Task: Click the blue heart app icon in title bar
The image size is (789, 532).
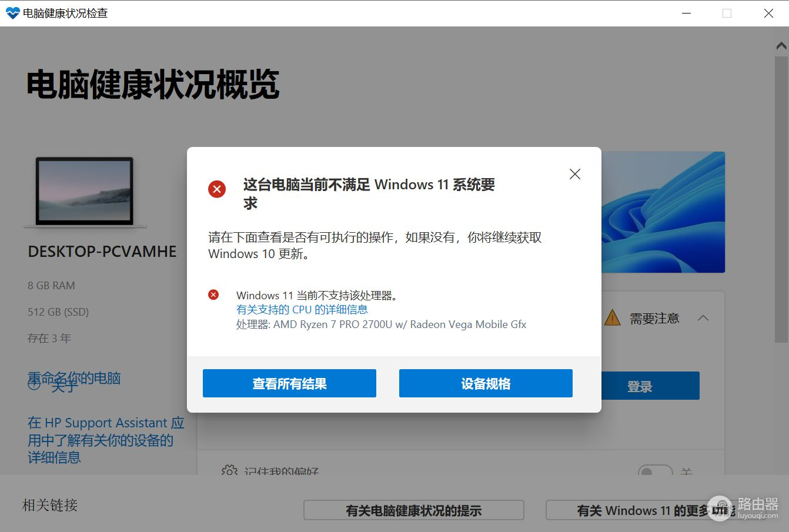Action: (x=12, y=13)
